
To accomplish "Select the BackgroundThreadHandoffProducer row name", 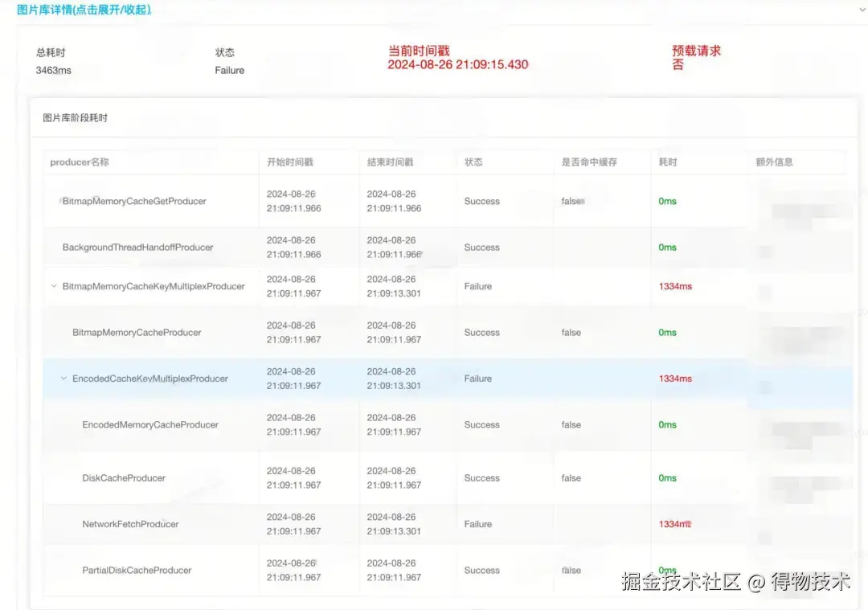I will point(138,248).
